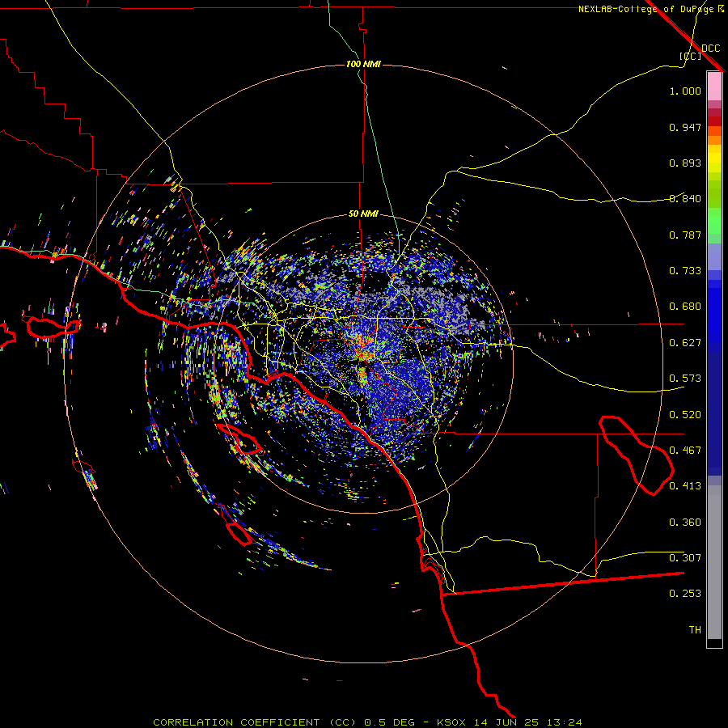Click the 1.000 scale value

click(x=685, y=91)
